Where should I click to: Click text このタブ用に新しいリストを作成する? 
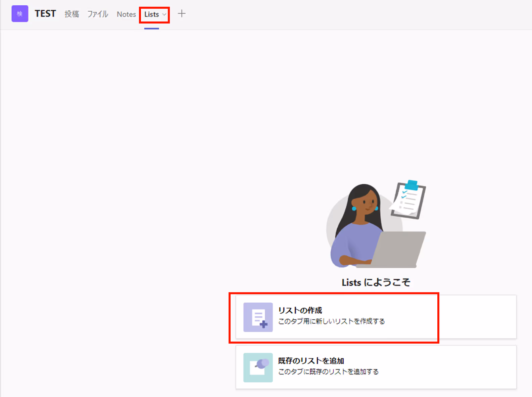point(332,321)
